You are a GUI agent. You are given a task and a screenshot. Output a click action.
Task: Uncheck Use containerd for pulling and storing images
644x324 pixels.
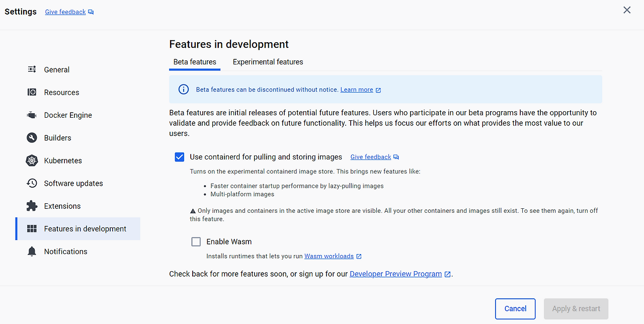(x=180, y=157)
